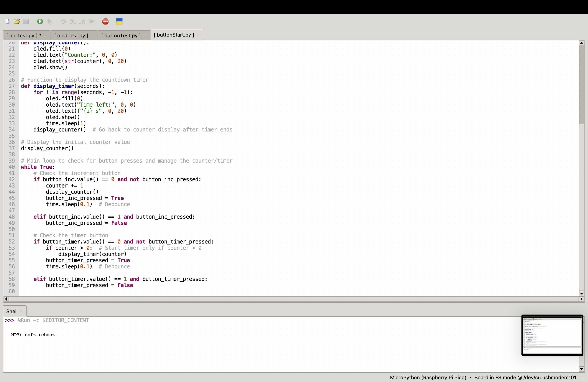588x382 pixels.
Task: Click the Save file icon
Action: [x=26, y=21]
